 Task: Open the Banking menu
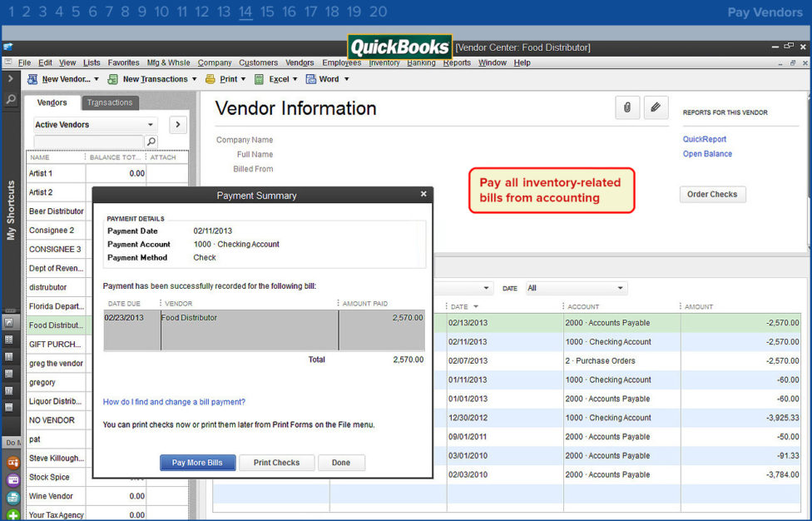coord(421,62)
